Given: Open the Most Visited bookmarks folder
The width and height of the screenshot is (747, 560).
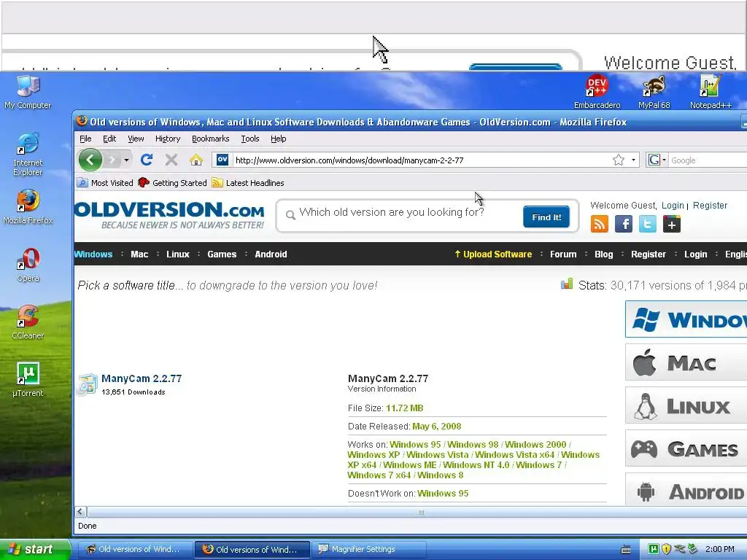Looking at the screenshot, I should 105,183.
